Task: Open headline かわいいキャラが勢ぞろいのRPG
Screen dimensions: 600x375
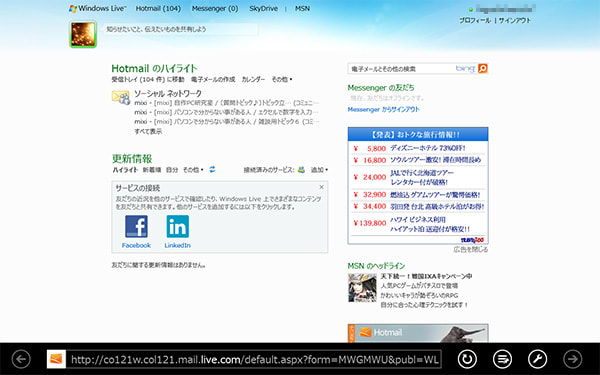Action: coord(419,295)
